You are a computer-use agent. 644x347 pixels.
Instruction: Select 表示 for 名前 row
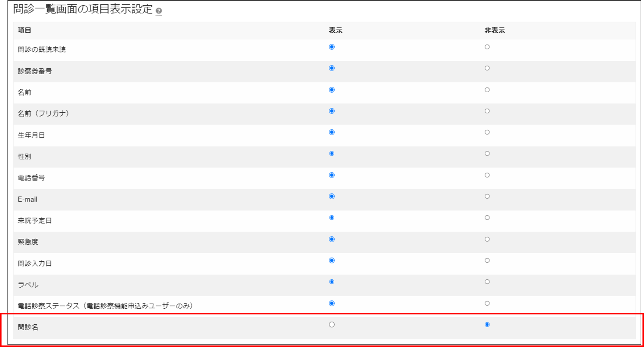pos(331,90)
